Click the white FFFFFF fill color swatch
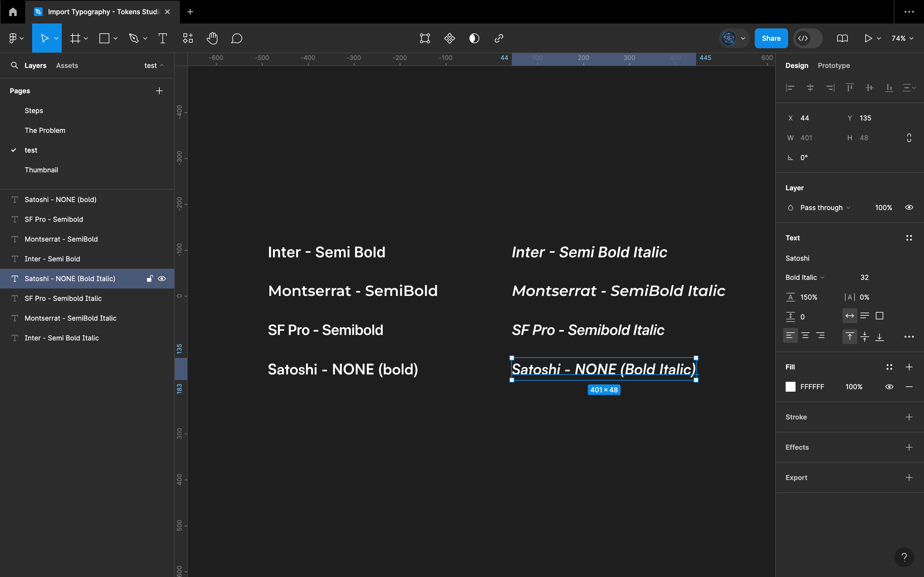The height and width of the screenshot is (577, 924). point(791,387)
